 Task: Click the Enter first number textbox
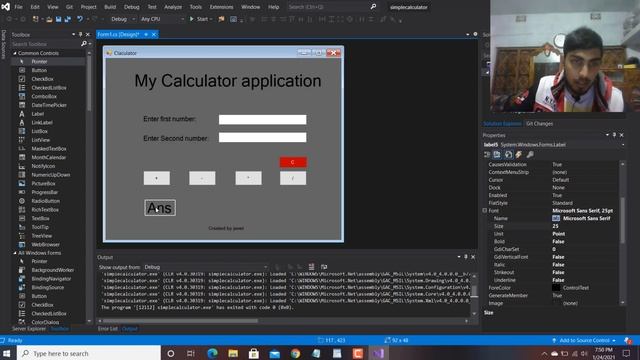click(x=262, y=120)
